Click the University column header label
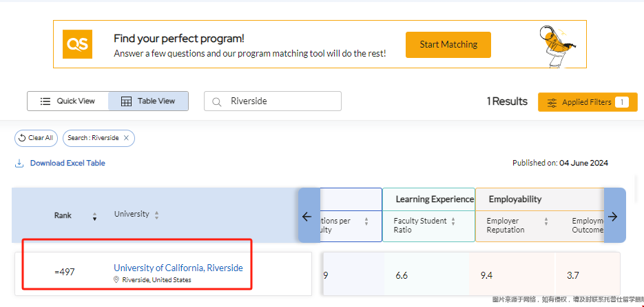Screen dimensions: 644x307 [x=132, y=214]
